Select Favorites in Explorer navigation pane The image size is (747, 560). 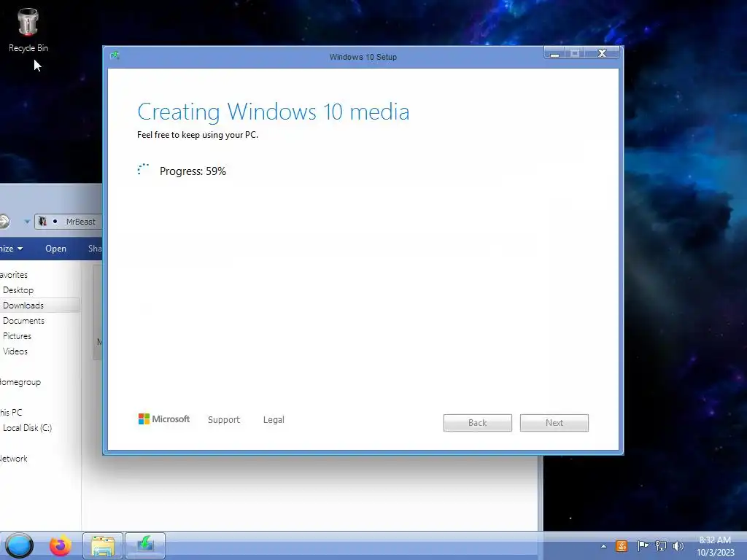click(x=14, y=275)
